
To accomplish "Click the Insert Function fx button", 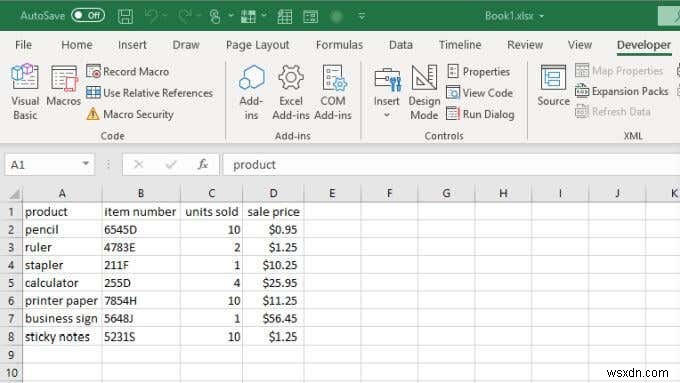I will click(x=203, y=164).
